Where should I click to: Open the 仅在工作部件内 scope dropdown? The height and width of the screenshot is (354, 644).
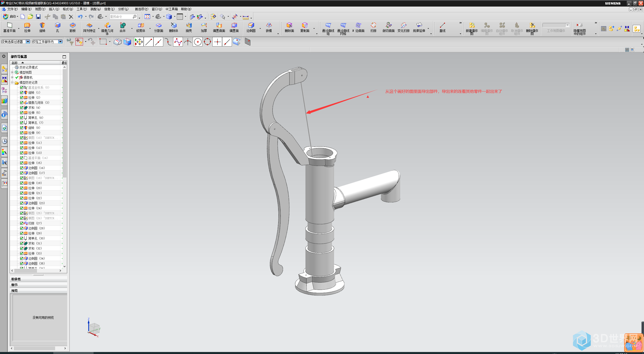[47, 42]
